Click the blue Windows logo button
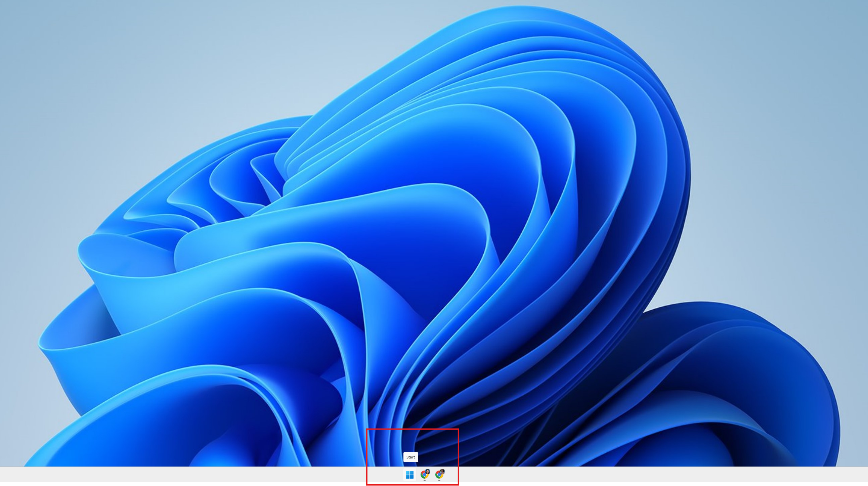Image resolution: width=868 pixels, height=486 pixels. click(x=409, y=475)
